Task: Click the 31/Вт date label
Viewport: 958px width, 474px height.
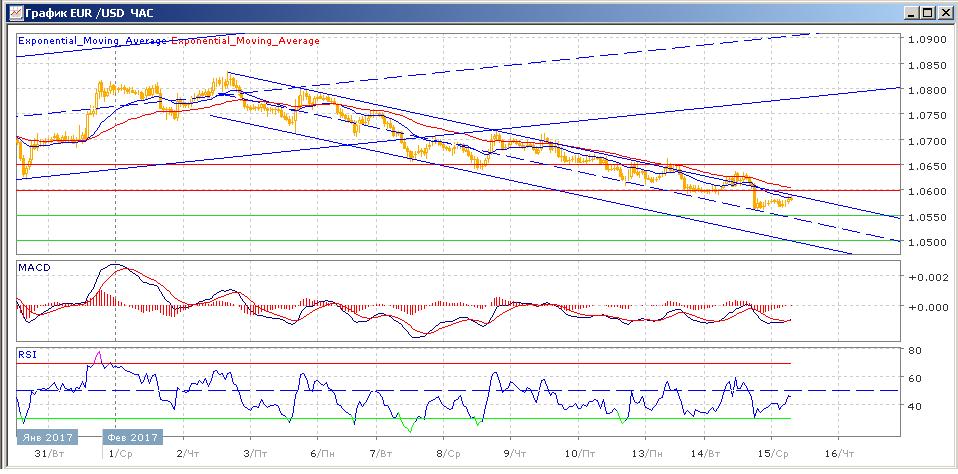Action: pyautogui.click(x=51, y=454)
